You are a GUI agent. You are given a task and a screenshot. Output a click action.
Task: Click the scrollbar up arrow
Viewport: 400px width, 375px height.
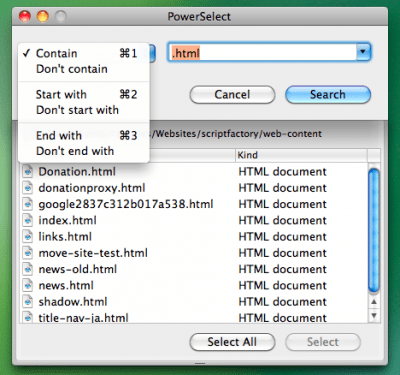pyautogui.click(x=374, y=302)
